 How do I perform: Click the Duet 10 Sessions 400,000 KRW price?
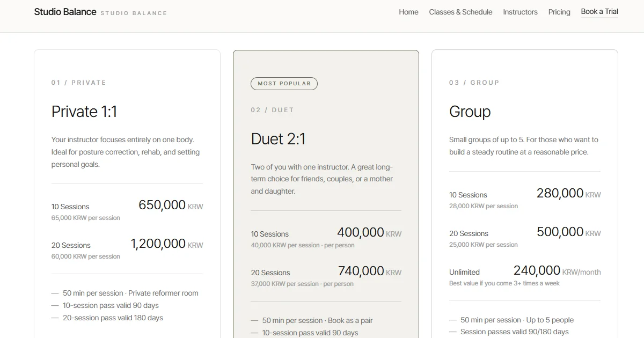pos(369,233)
